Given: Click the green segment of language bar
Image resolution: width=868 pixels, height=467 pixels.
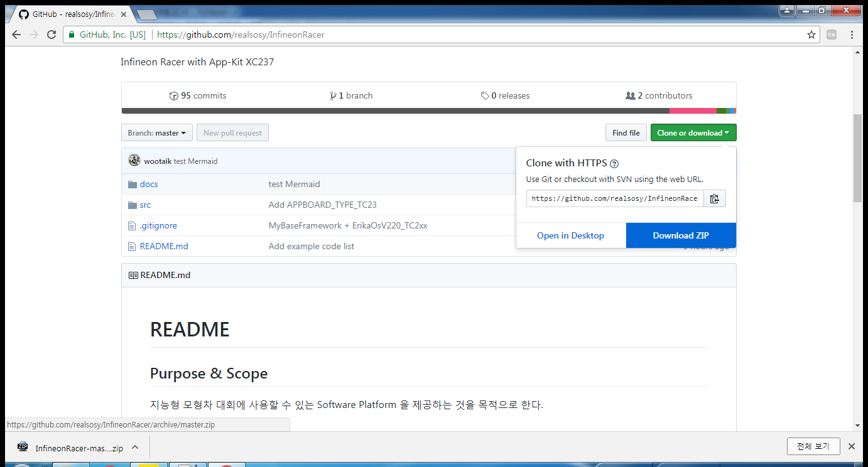Looking at the screenshot, I should click(721, 111).
